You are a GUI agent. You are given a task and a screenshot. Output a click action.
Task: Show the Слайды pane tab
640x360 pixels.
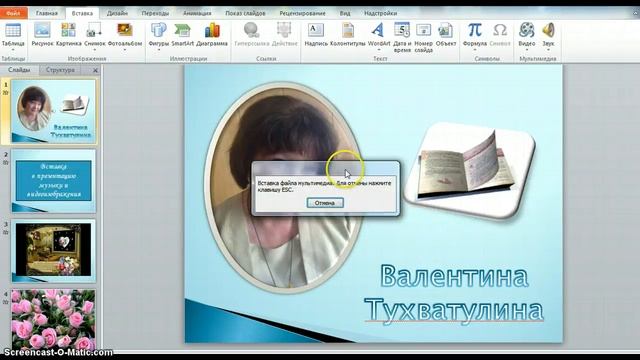pos(19,70)
